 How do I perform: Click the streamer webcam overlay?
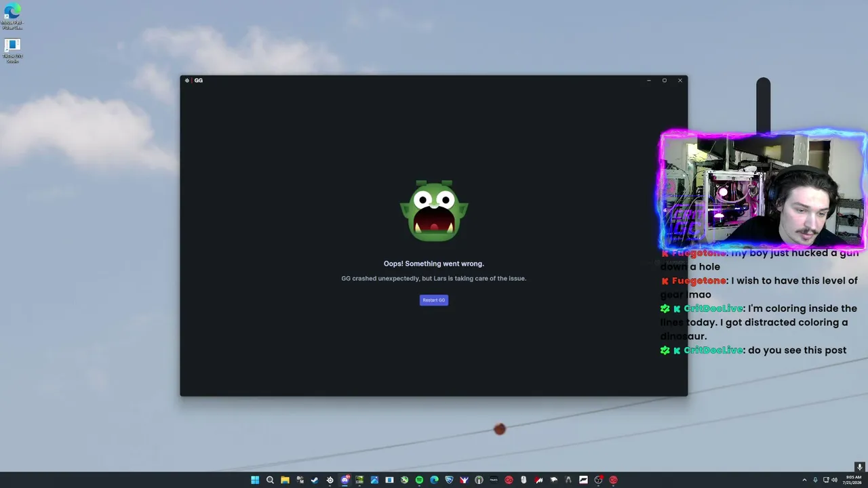point(763,190)
